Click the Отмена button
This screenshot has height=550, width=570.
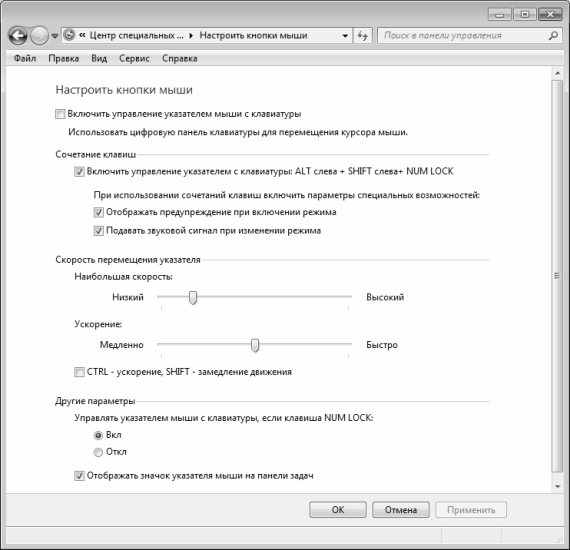coord(401,510)
